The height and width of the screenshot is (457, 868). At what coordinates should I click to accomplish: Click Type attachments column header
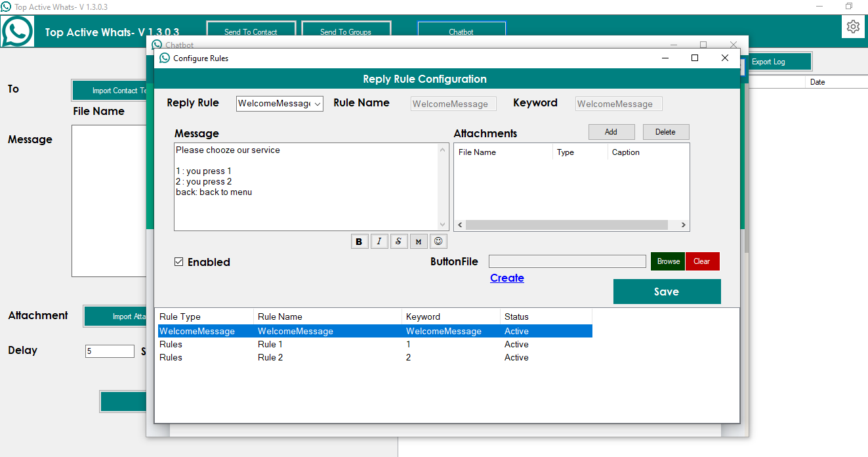point(581,152)
